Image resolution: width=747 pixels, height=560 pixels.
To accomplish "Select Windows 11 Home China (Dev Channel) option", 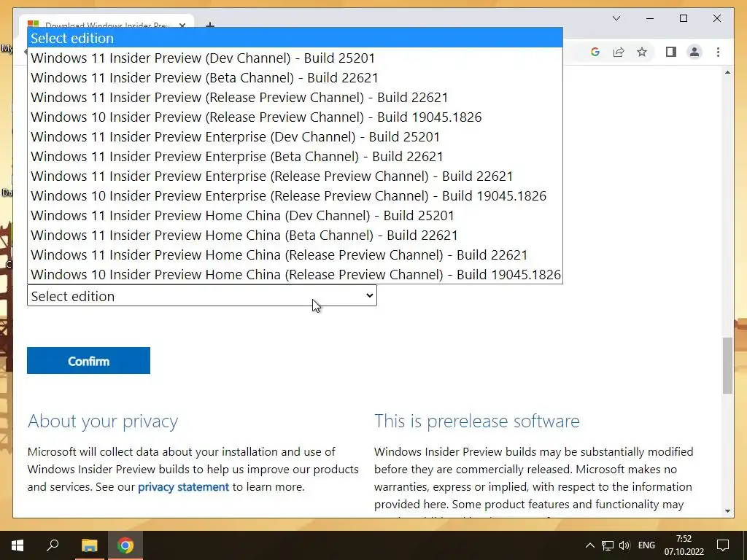I will 295,215.
